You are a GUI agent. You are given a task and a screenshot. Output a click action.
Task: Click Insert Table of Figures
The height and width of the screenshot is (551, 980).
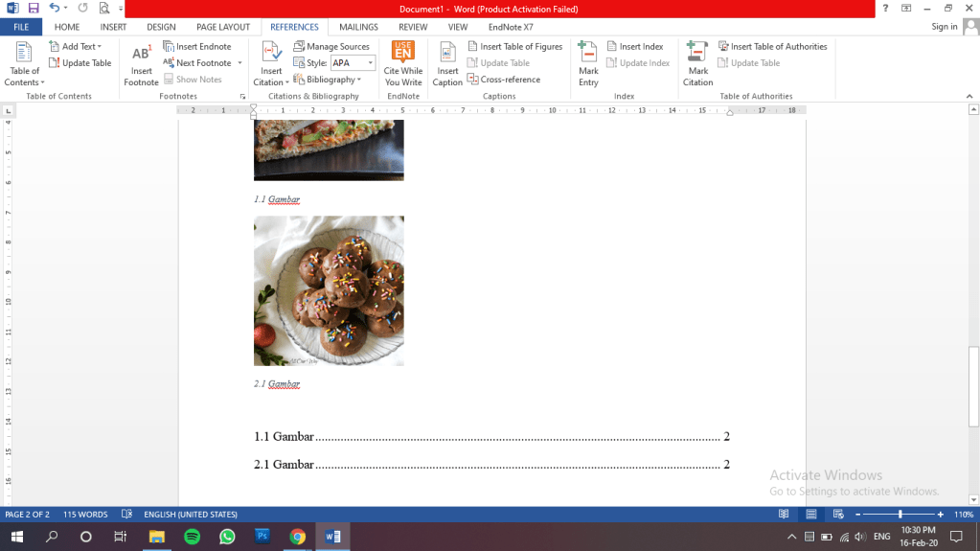coord(514,46)
